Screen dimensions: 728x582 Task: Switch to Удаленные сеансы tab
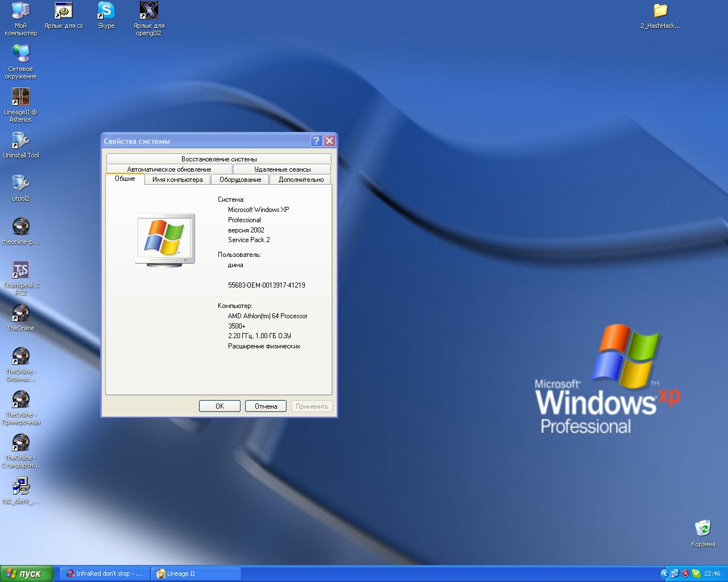(282, 169)
